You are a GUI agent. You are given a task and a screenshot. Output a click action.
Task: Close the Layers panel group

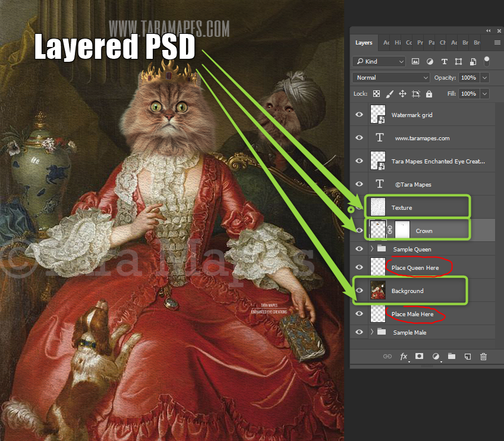coord(499,31)
